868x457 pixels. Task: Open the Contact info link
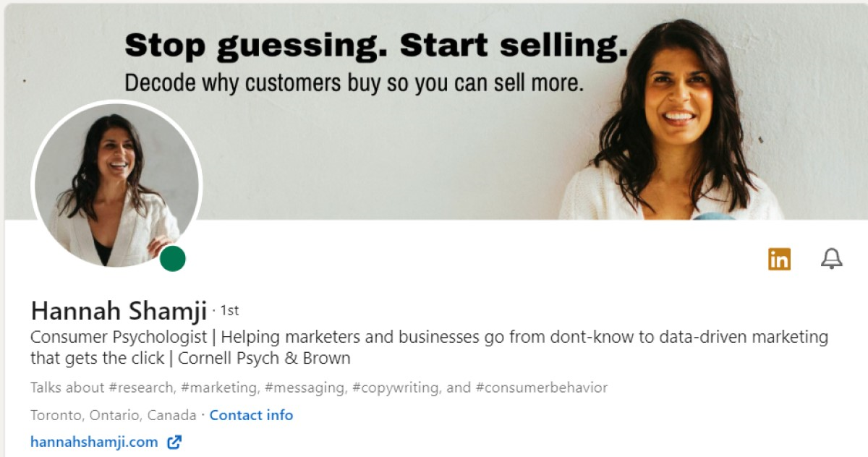pos(251,415)
